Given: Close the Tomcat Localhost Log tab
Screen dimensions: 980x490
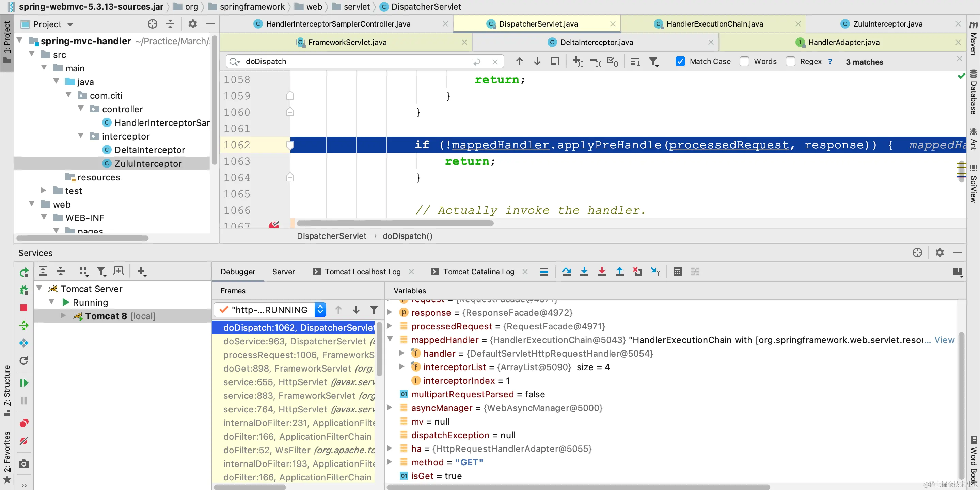Looking at the screenshot, I should point(411,272).
